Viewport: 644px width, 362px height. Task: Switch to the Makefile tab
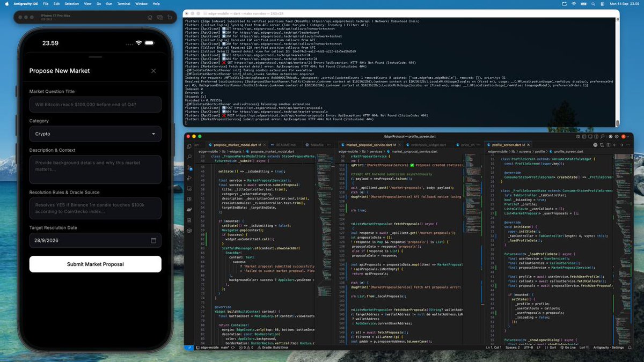317,145
